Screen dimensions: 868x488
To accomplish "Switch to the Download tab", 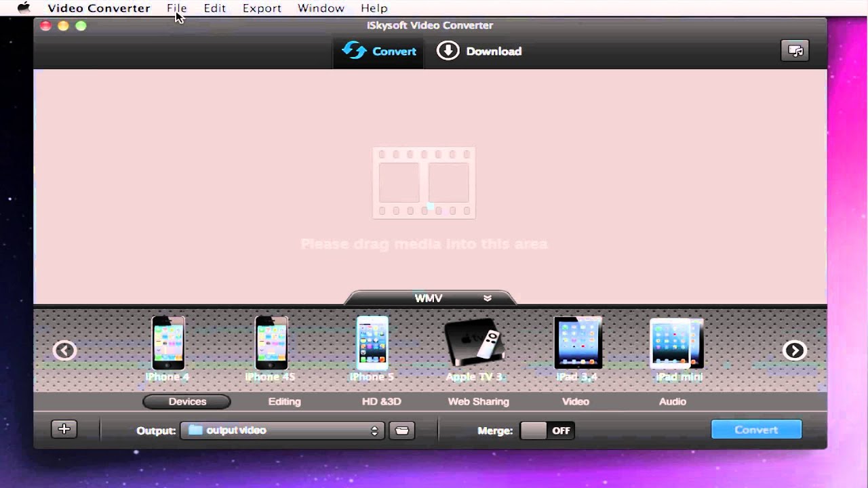I will tap(479, 52).
